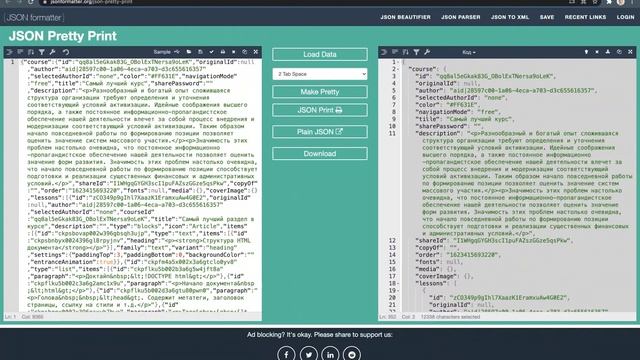Viewport: 640px width, 360px height.
Task: Share on Reddit via the round icon
Action: coord(352,354)
